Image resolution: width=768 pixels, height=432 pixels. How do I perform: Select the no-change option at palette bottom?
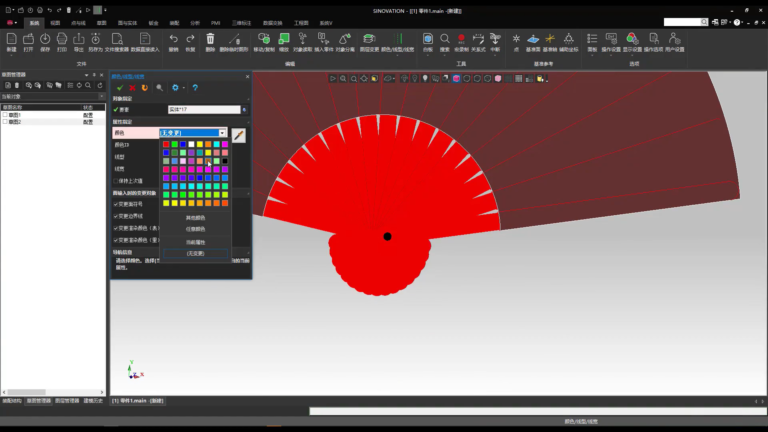(195, 253)
